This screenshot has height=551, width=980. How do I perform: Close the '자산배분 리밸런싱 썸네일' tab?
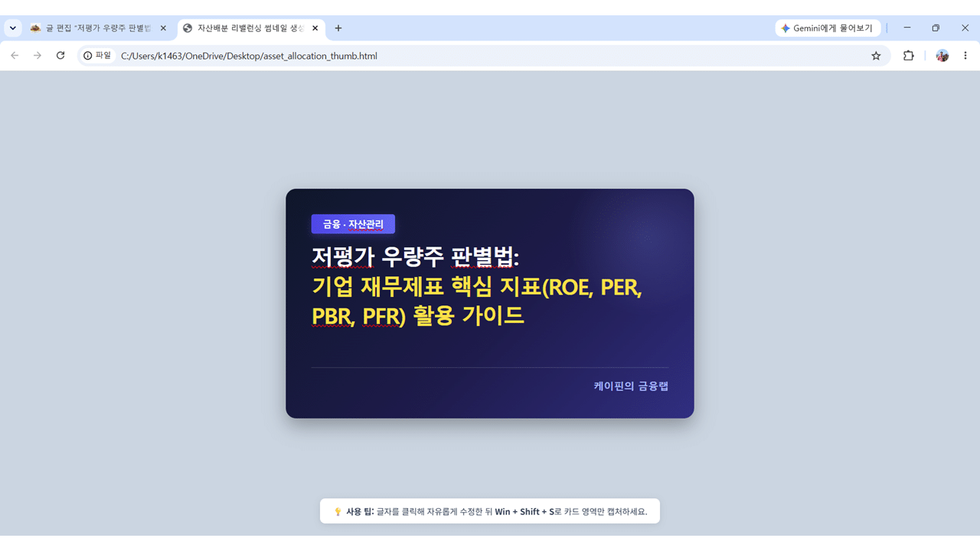tap(315, 28)
